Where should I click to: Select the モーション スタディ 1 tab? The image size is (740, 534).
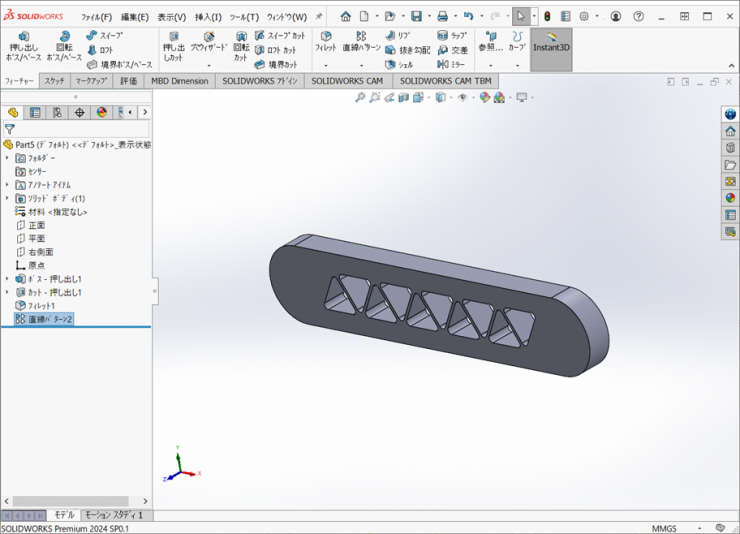click(x=113, y=515)
